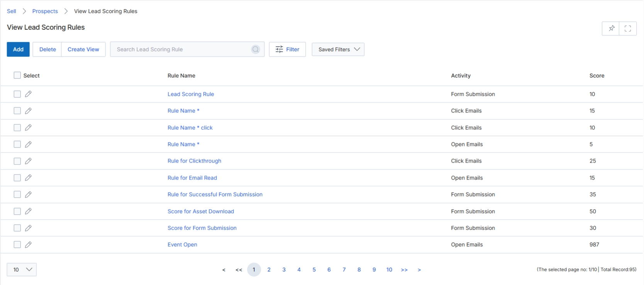
Task: Go to next page arrow
Action: tap(419, 270)
